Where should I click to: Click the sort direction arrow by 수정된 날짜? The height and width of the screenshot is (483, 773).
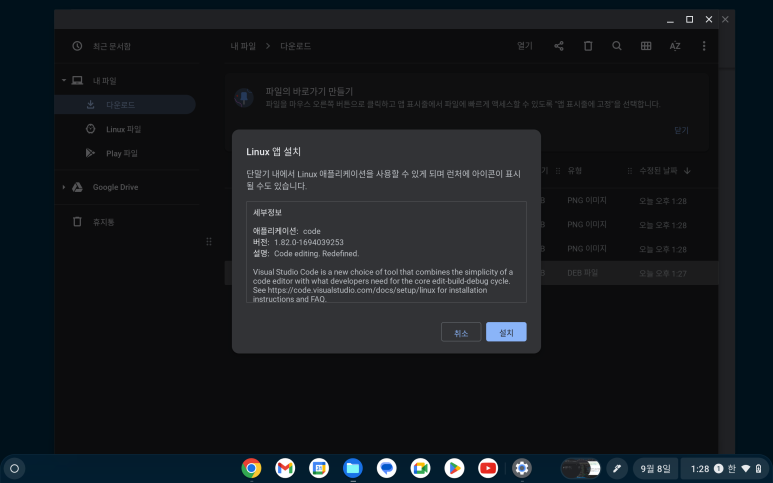coord(687,171)
